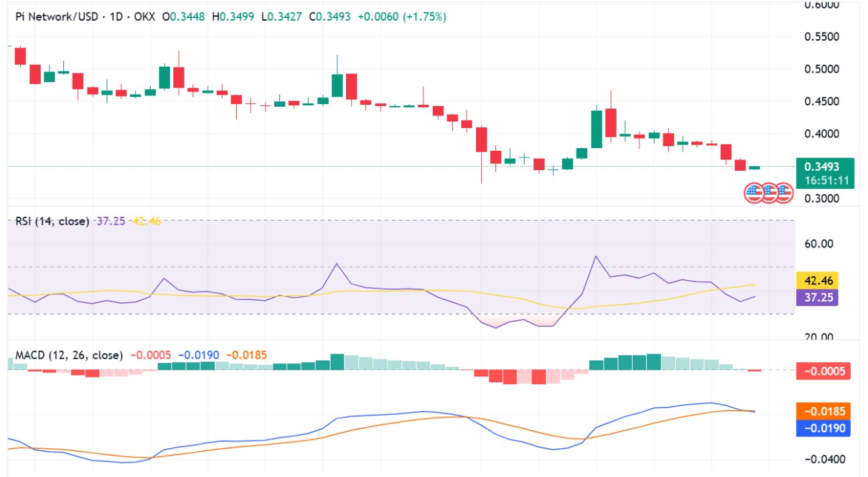This screenshot has height=477, width=868.
Task: Click the rightmost US flag event icon
Action: coord(783,193)
